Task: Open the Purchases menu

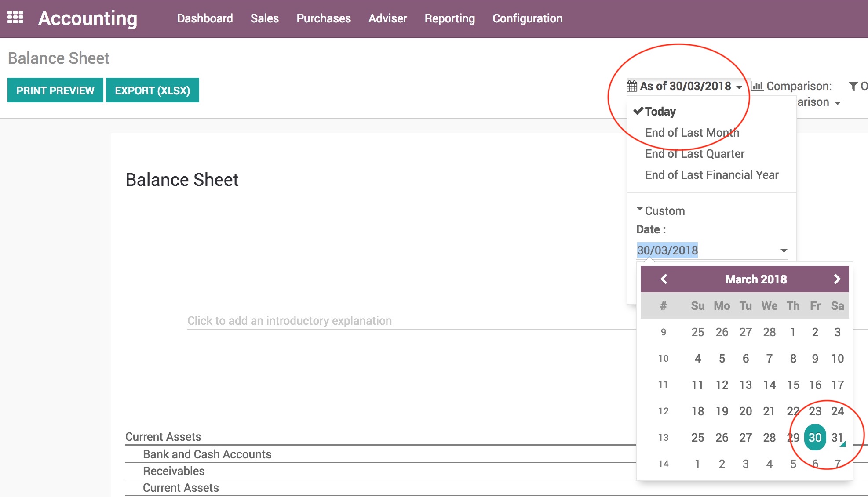Action: [x=324, y=18]
